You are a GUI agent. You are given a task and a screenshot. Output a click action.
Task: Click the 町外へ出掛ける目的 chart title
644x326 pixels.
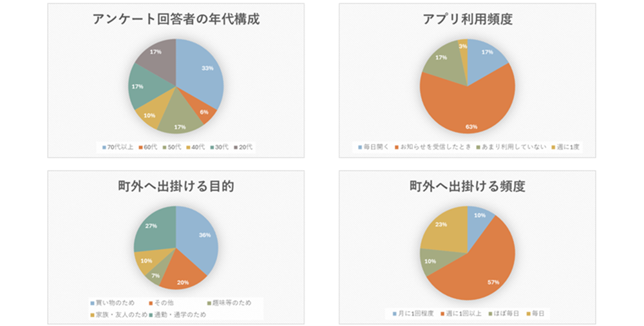tap(176, 187)
